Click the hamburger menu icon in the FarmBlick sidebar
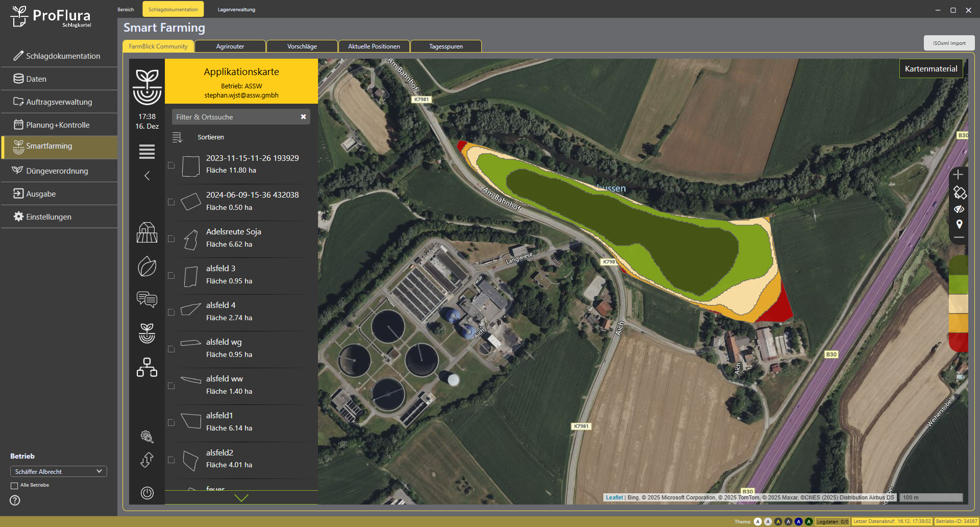This screenshot has width=980, height=527. [147, 152]
